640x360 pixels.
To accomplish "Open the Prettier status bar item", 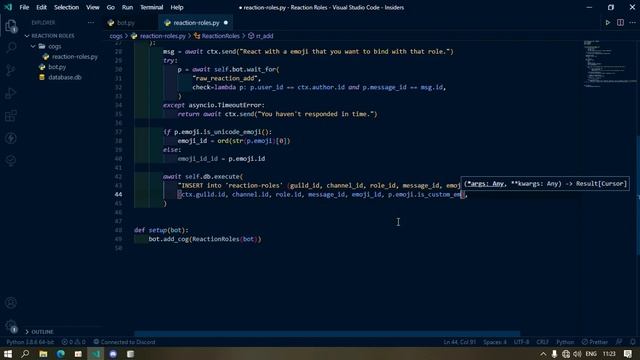I will pyautogui.click(x=595, y=342).
